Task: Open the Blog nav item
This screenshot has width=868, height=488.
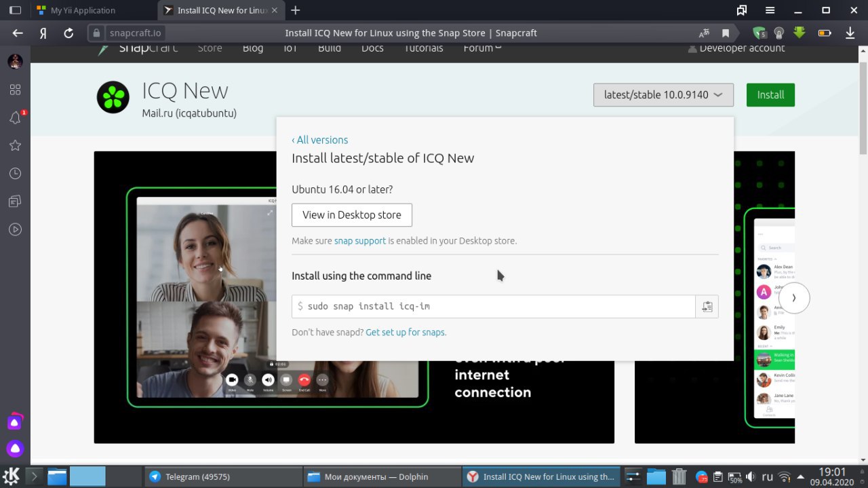Action: click(x=253, y=48)
